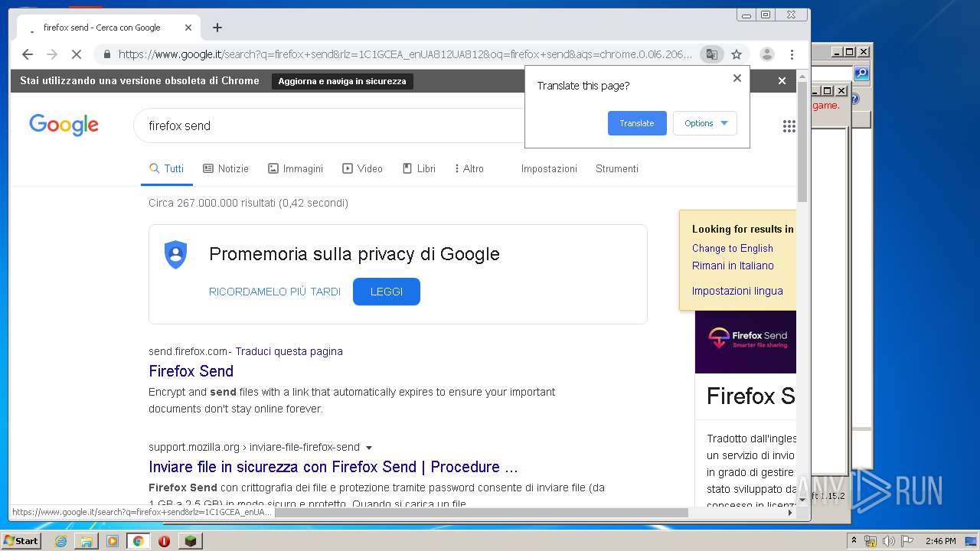The image size is (980, 551).
Task: Switch to the Libri tab
Action: point(419,168)
